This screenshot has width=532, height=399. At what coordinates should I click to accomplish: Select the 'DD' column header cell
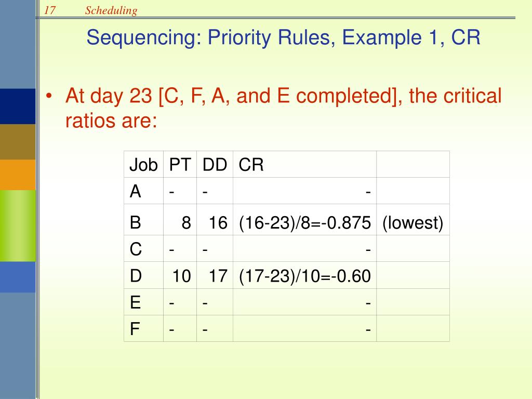point(215,165)
